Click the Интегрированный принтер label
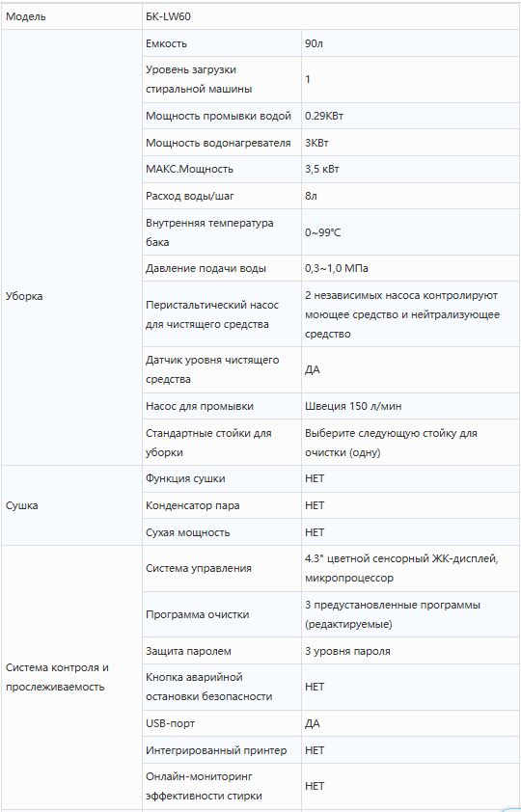 click(x=216, y=750)
